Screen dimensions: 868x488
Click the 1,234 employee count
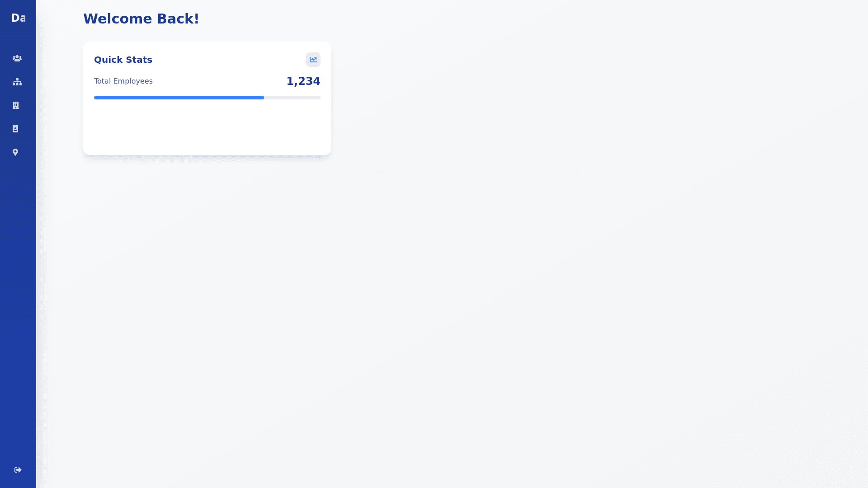click(303, 81)
